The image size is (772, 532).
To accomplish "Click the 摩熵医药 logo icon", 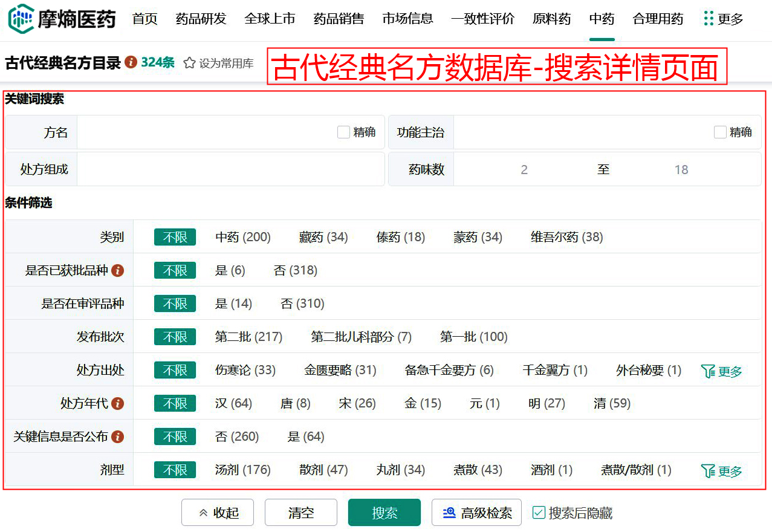I will 21,18.
